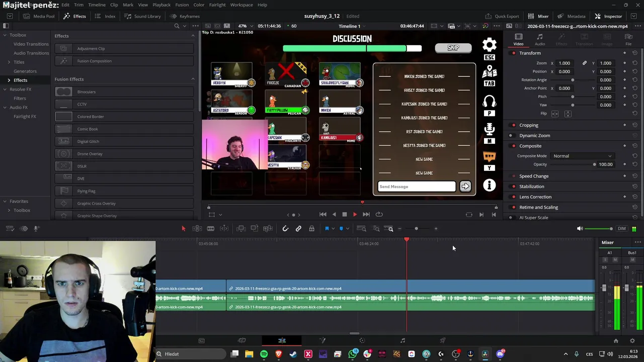Adjust the monitor volume slider
The image size is (644, 362).
[x=599, y=229]
